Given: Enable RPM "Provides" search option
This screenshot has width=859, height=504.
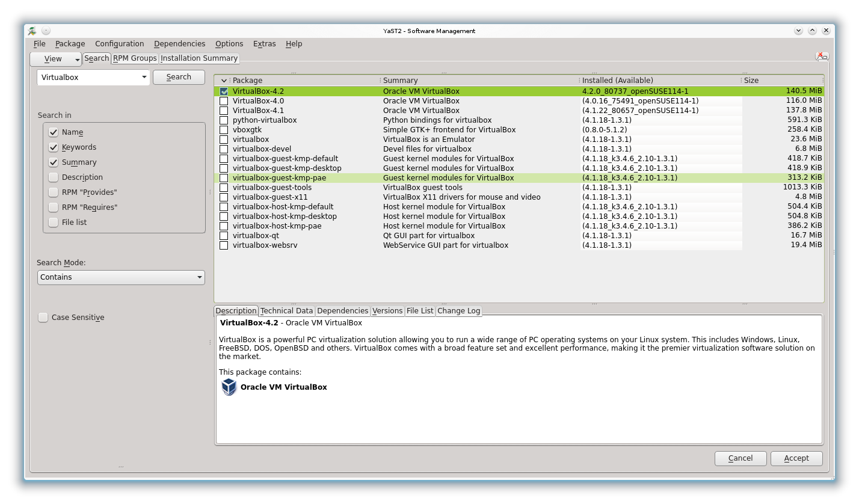Looking at the screenshot, I should tap(54, 192).
